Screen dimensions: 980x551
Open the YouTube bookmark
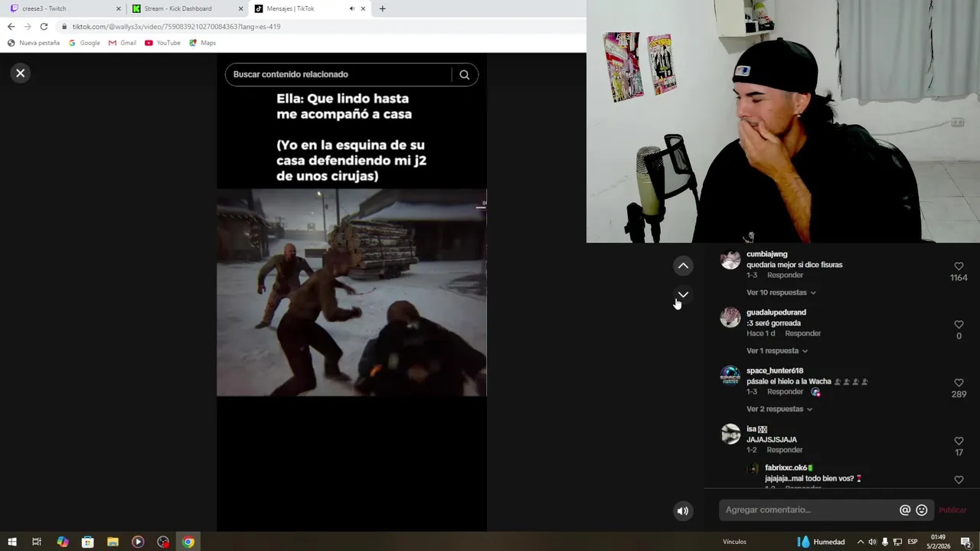coord(162,43)
